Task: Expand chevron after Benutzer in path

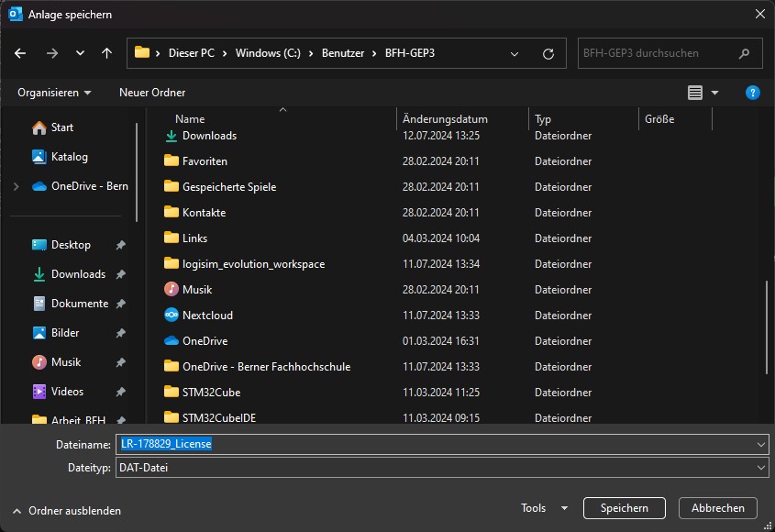Action: click(374, 53)
